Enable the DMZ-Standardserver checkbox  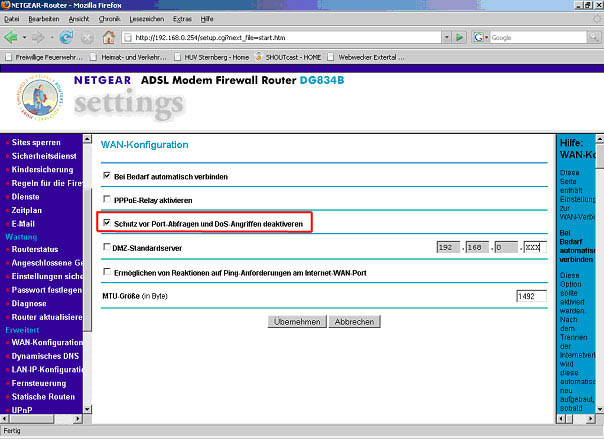tap(107, 246)
